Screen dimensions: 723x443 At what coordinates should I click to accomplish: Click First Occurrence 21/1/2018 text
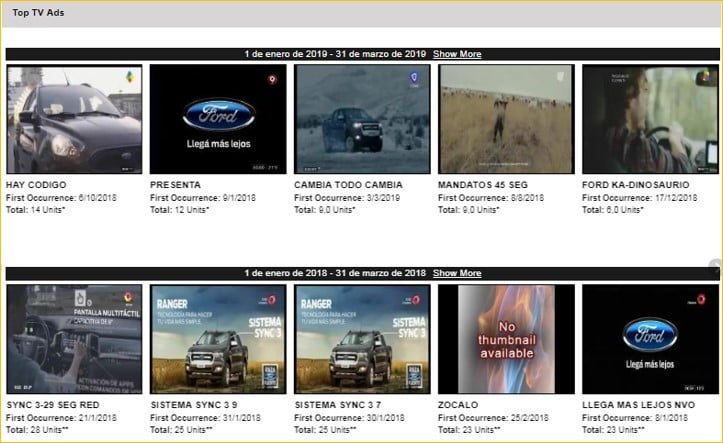click(x=61, y=418)
